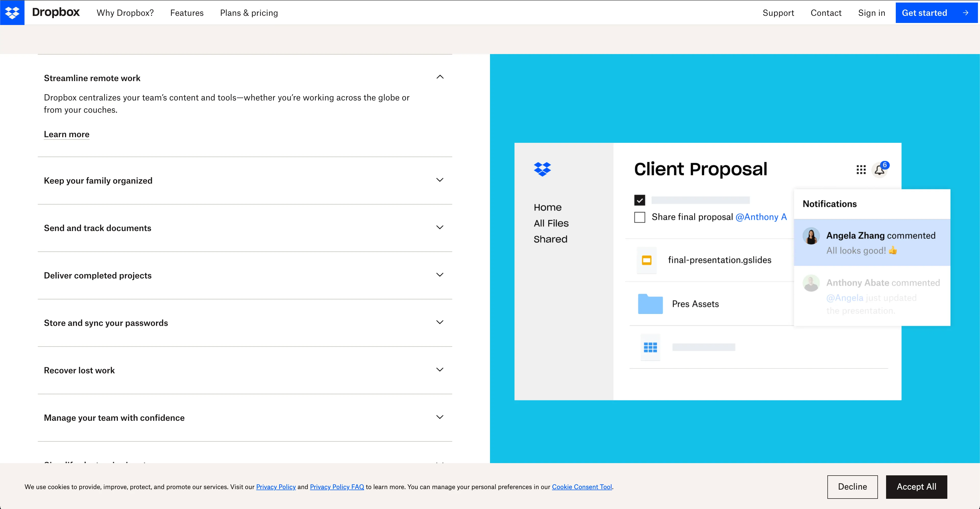Open the apps grid icon next to bell
Screen dimensions: 980x509
(861, 170)
